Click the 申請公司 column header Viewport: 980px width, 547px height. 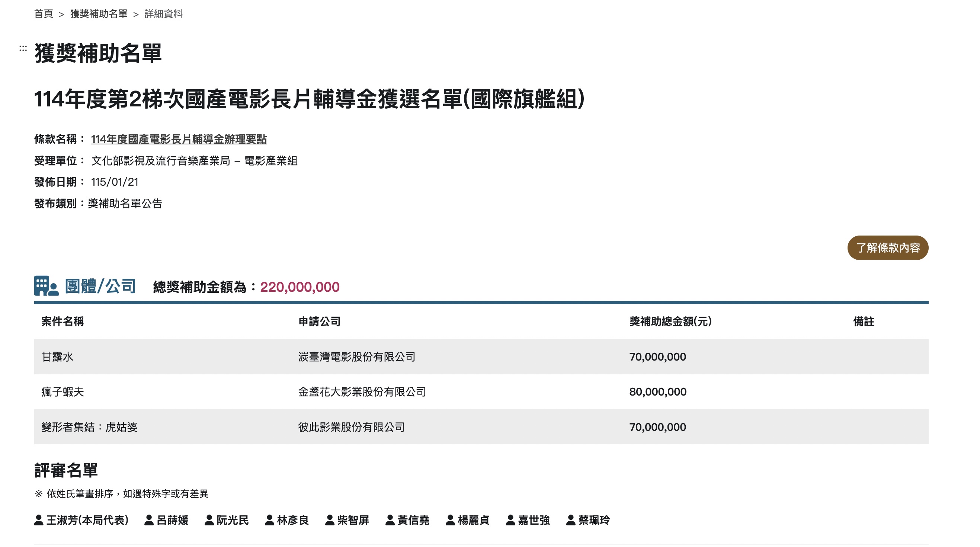(319, 322)
